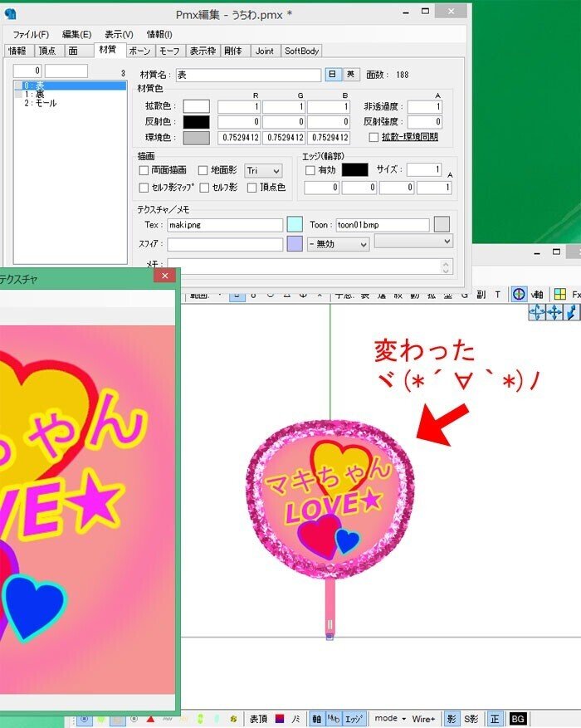Toggle the エッジ edge display button

click(353, 719)
